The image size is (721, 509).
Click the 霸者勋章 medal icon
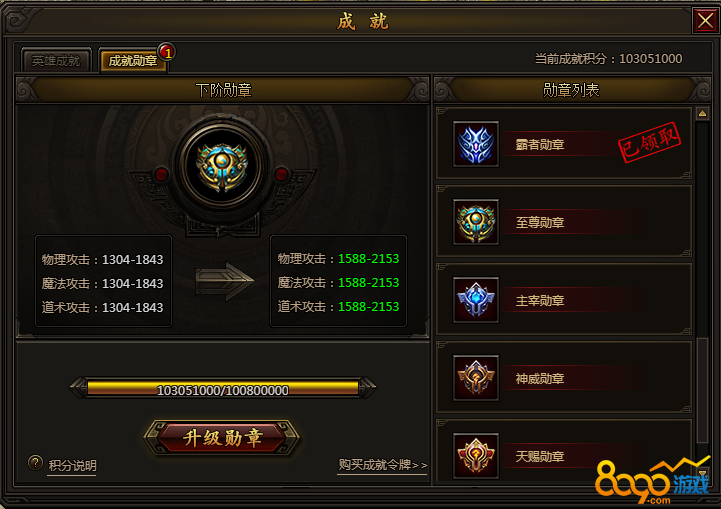[x=475, y=144]
